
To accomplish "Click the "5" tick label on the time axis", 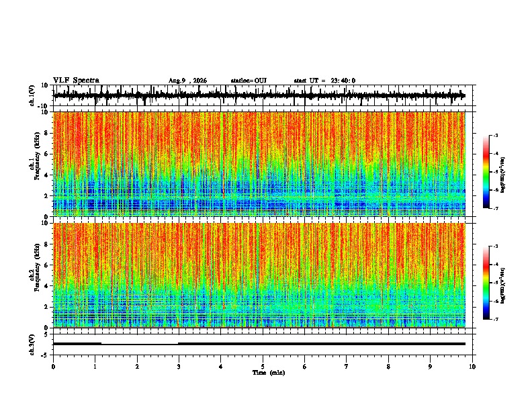I will (x=263, y=367).
